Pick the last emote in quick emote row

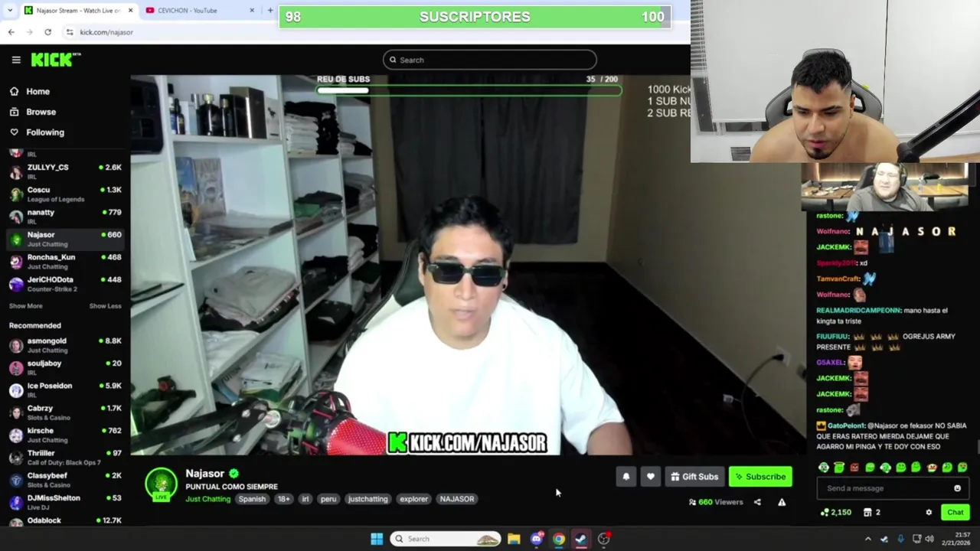(x=962, y=468)
